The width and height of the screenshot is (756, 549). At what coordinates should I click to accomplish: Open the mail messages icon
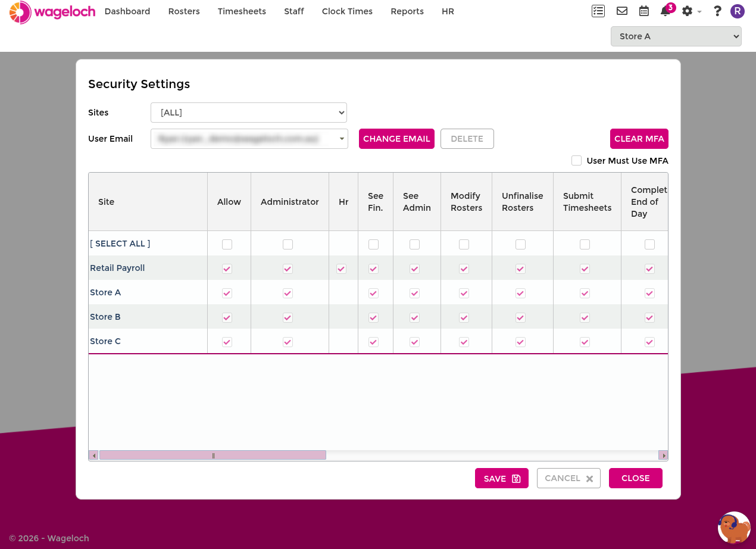622,11
